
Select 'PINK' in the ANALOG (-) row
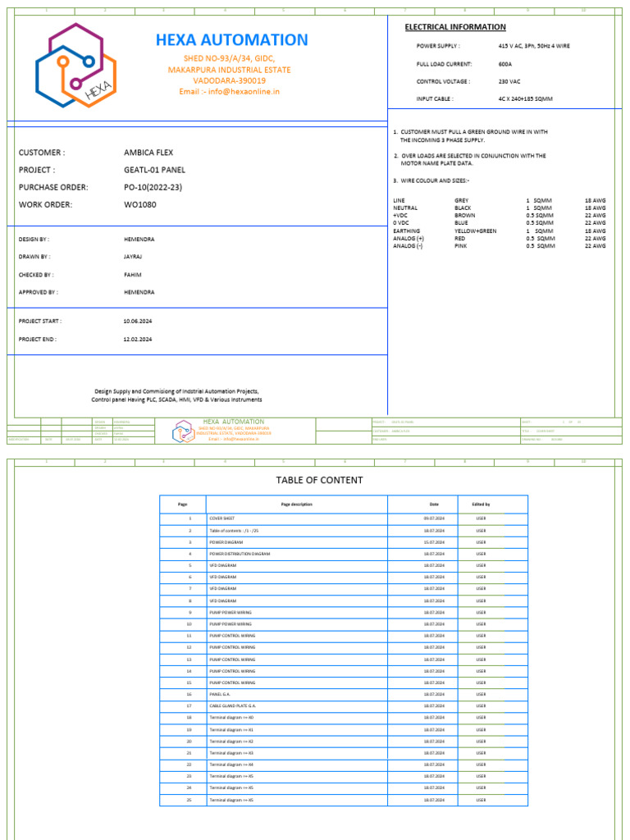(x=460, y=246)
